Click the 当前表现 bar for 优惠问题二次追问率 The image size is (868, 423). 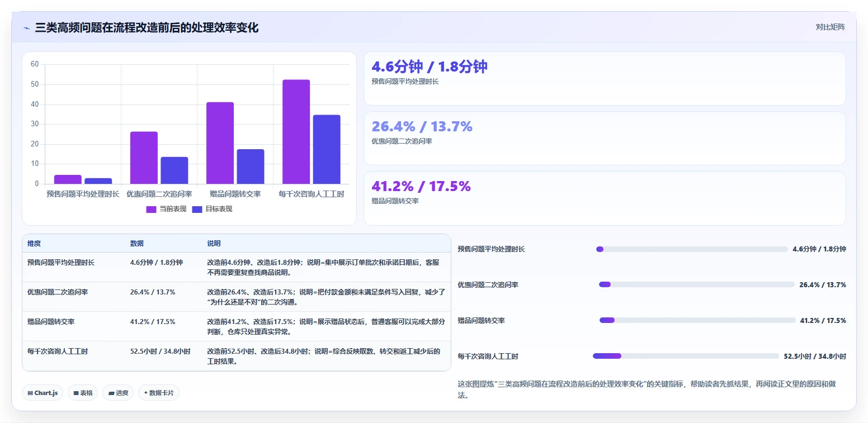pos(144,158)
